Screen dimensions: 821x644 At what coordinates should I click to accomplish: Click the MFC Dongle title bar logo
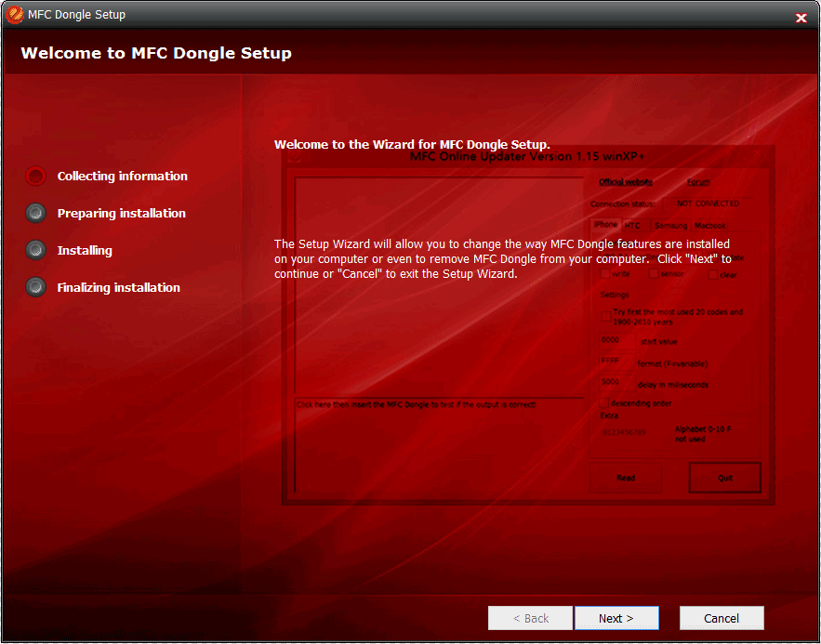click(15, 15)
